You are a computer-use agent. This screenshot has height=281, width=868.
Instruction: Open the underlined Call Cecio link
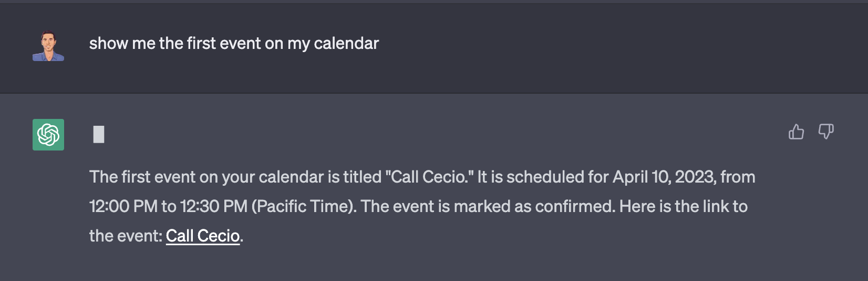pos(203,236)
